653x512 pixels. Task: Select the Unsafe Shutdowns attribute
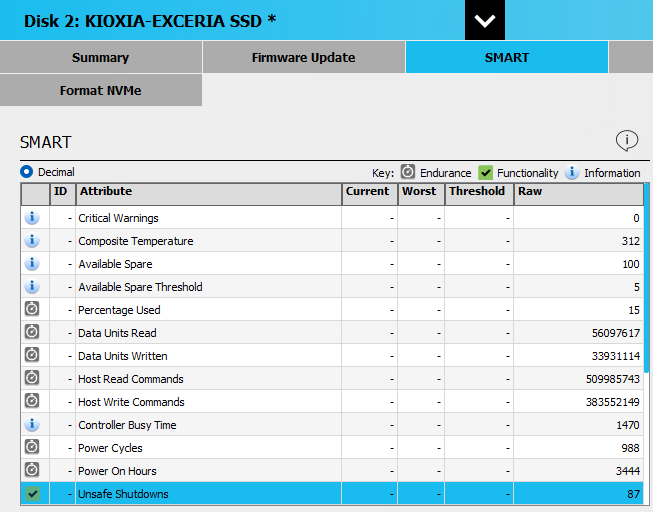123,494
